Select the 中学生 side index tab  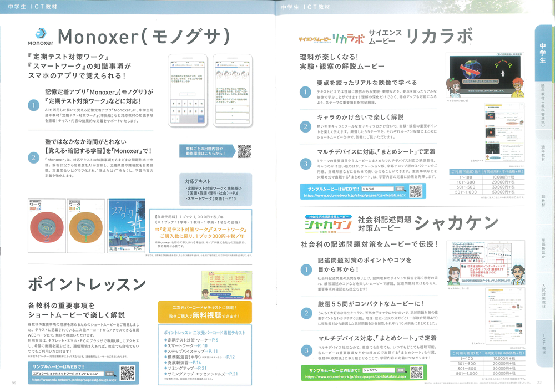click(x=543, y=53)
